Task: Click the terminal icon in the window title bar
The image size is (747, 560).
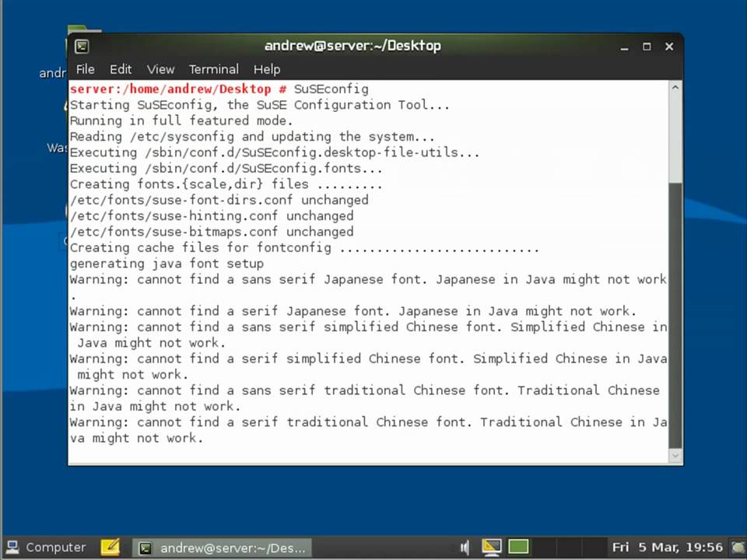Action: click(82, 46)
